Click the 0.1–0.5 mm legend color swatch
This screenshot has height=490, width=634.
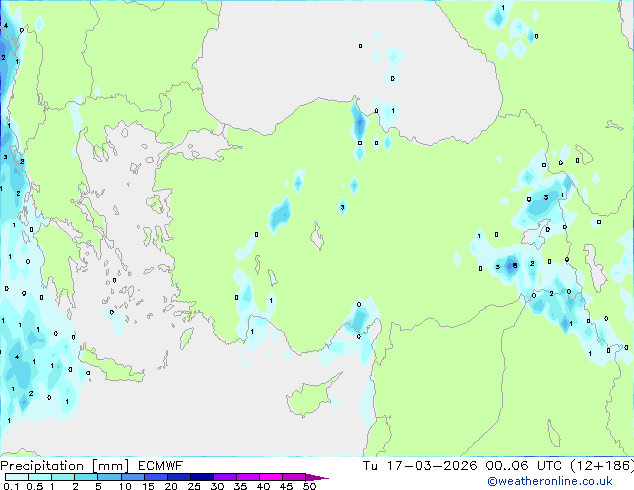click(x=17, y=477)
